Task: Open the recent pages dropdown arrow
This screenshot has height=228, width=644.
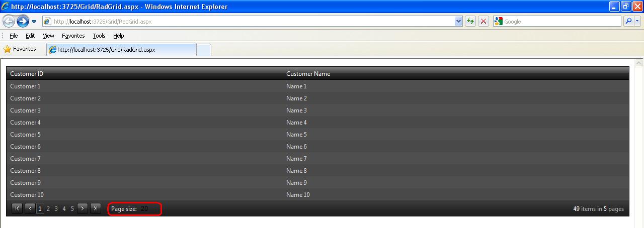Action: [x=34, y=22]
